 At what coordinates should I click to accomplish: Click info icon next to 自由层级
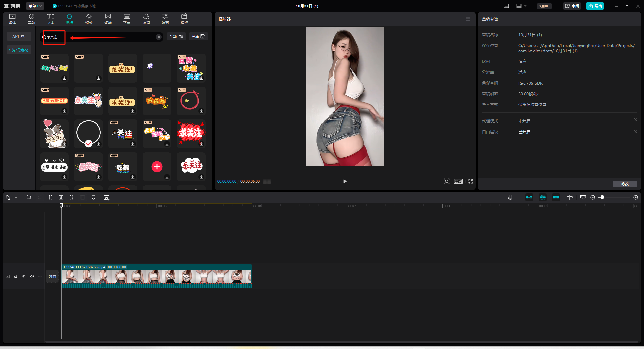coord(635,132)
